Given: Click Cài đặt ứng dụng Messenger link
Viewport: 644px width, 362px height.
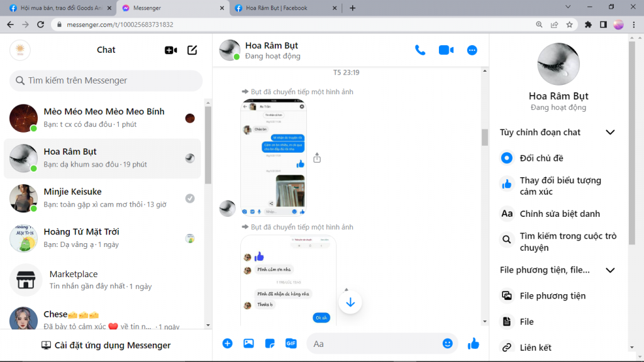Looking at the screenshot, I should (x=106, y=345).
